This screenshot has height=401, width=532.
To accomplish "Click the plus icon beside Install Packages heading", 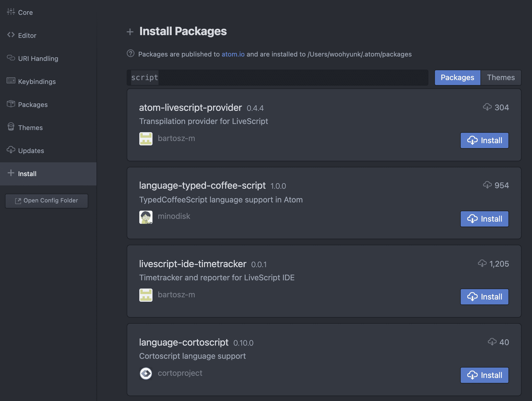I will (x=130, y=32).
